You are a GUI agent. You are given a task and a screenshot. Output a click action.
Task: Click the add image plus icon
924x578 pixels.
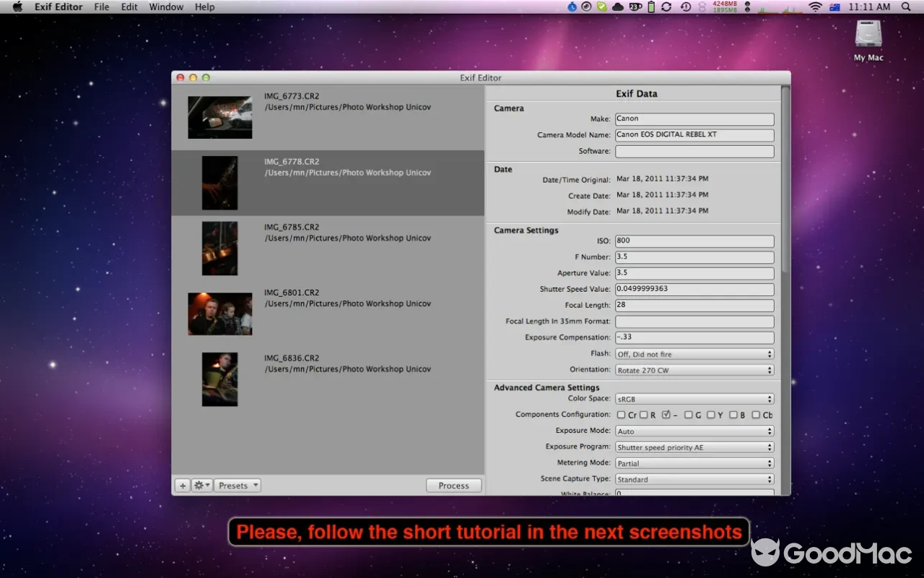pos(183,485)
